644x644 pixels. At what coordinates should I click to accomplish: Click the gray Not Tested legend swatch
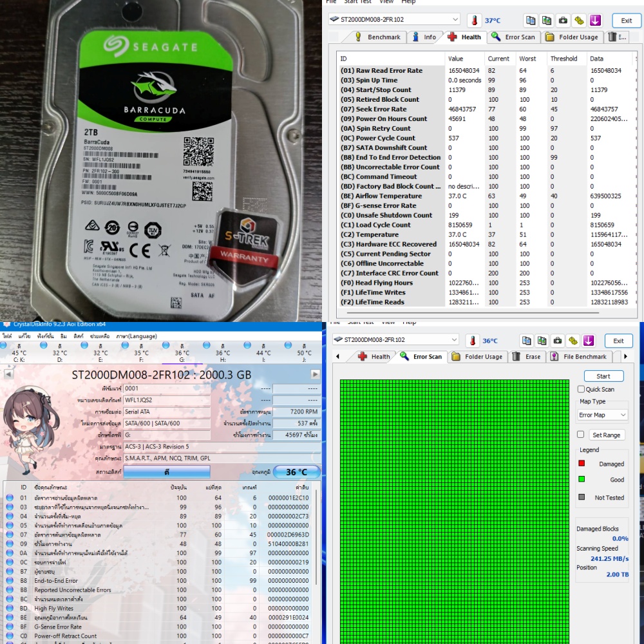[581, 497]
